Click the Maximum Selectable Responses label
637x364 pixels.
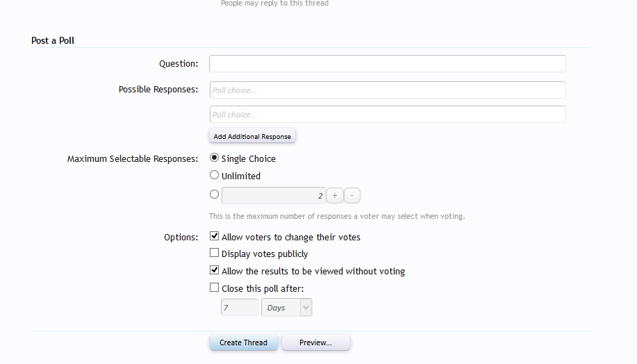133,159
